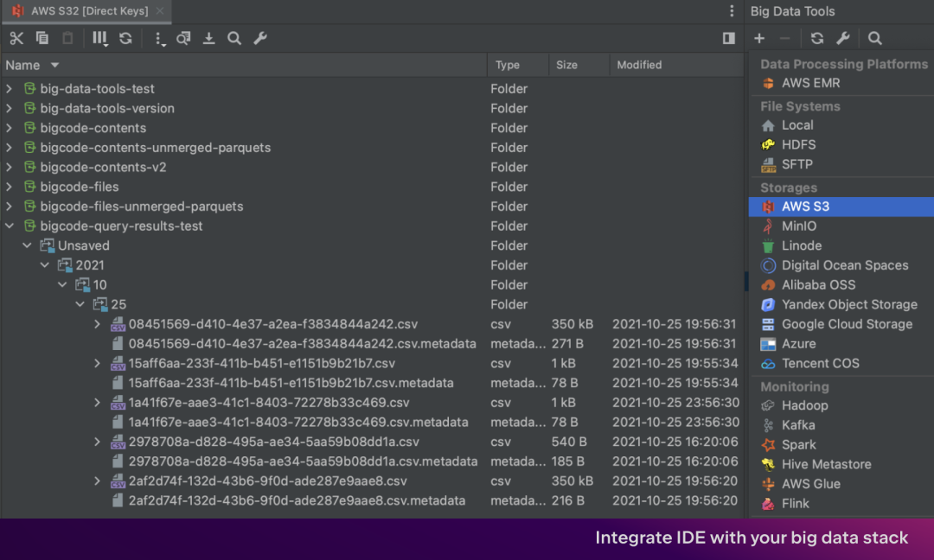Collapse the bigcode-query-results-test bucket
The height and width of the screenshot is (560, 934).
pos(9,226)
